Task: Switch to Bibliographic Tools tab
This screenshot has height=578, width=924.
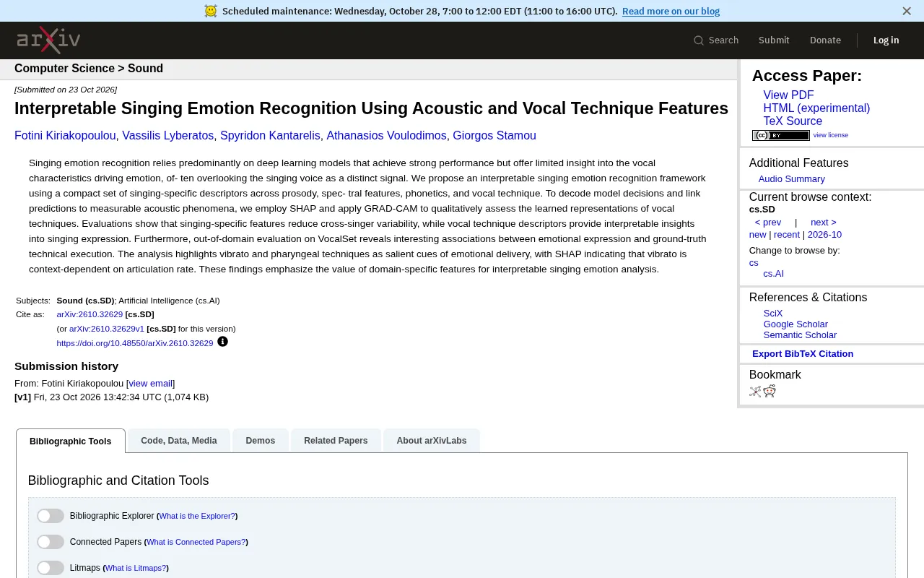Action: pyautogui.click(x=71, y=441)
